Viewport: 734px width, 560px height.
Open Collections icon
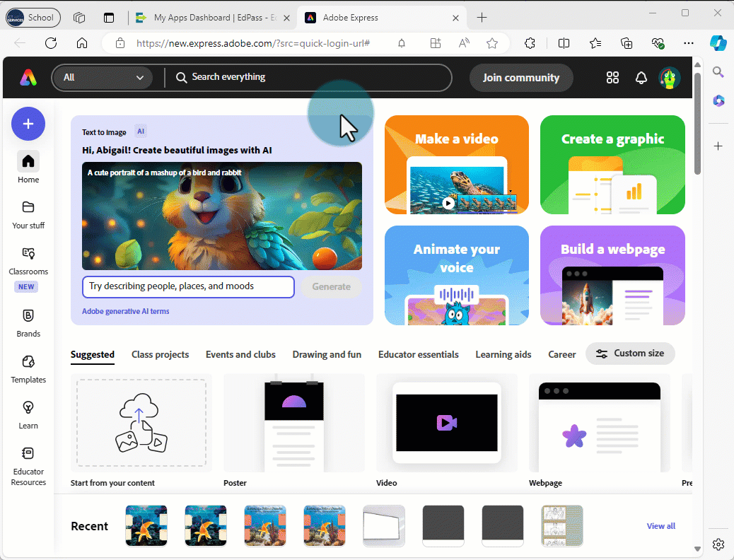coord(627,43)
